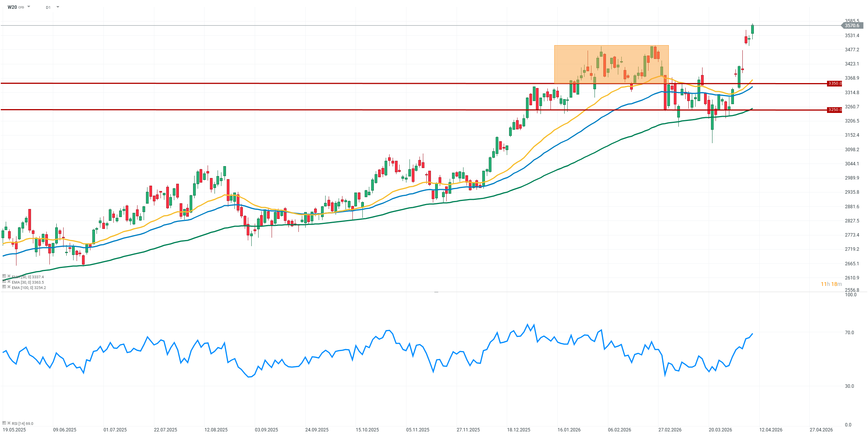Expand the W20 symbol dropdown arrow

click(29, 7)
